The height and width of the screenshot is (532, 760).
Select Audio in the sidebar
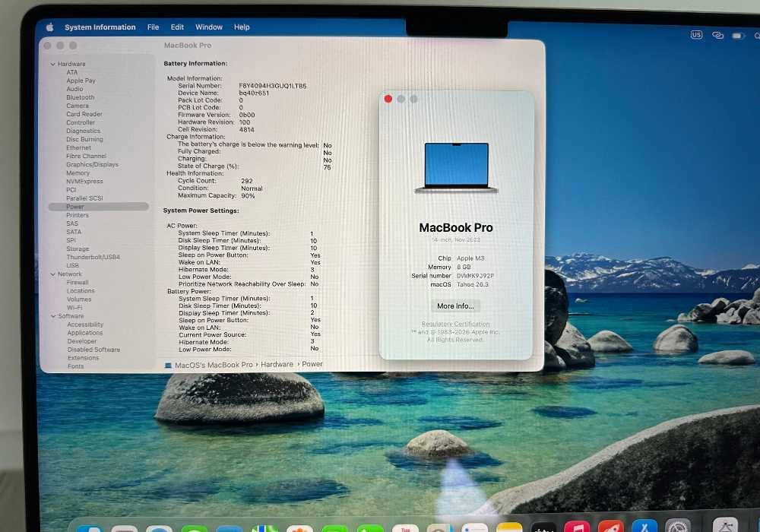[x=74, y=89]
